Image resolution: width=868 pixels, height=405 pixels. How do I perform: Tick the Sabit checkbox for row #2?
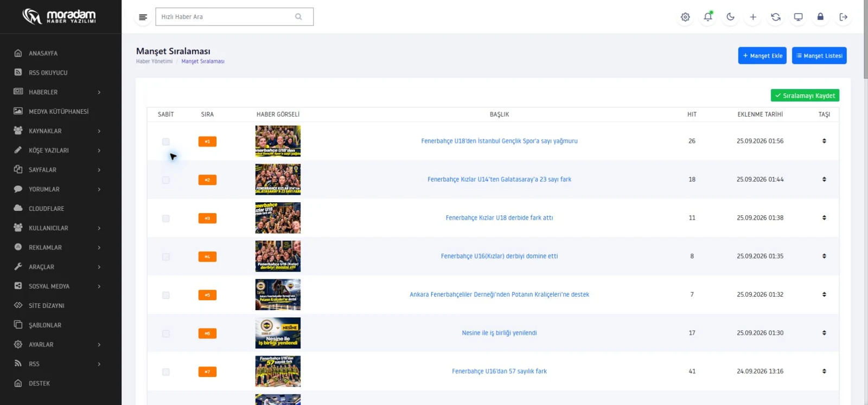click(x=166, y=180)
